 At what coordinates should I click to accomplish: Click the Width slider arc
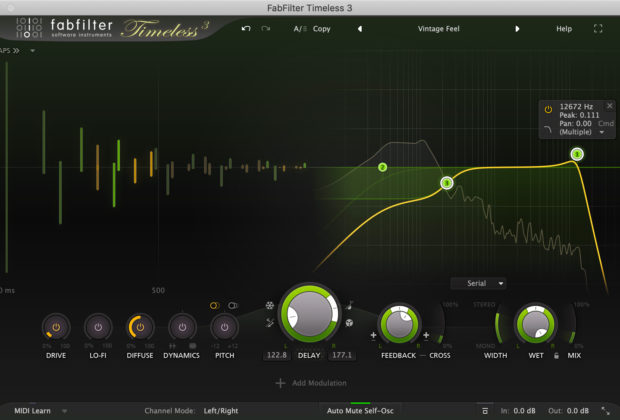[498, 324]
